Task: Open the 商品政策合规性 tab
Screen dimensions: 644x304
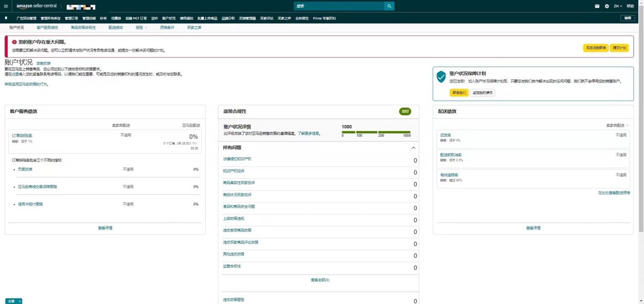Action: [83, 28]
